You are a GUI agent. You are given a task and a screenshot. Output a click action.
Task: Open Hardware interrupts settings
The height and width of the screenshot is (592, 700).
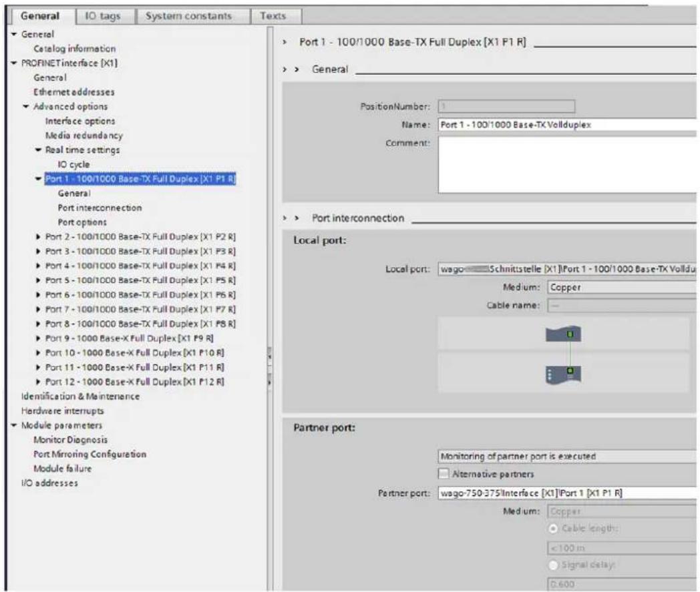tap(63, 411)
